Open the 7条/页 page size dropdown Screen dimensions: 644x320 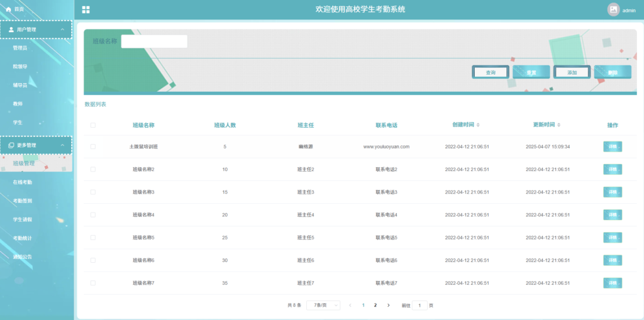point(323,305)
